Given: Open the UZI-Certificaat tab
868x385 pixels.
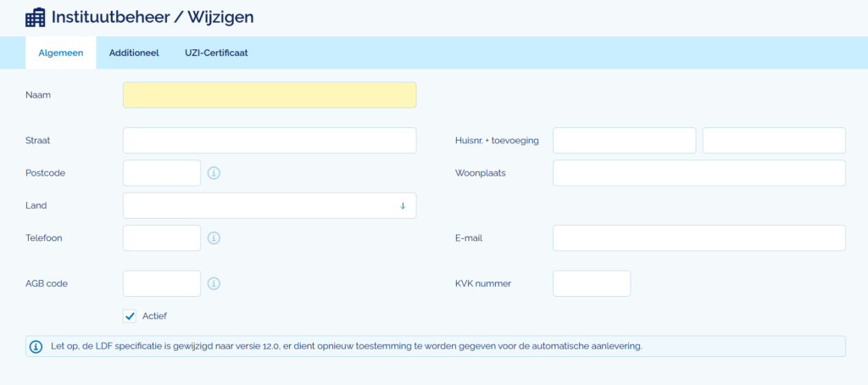Looking at the screenshot, I should tap(216, 53).
